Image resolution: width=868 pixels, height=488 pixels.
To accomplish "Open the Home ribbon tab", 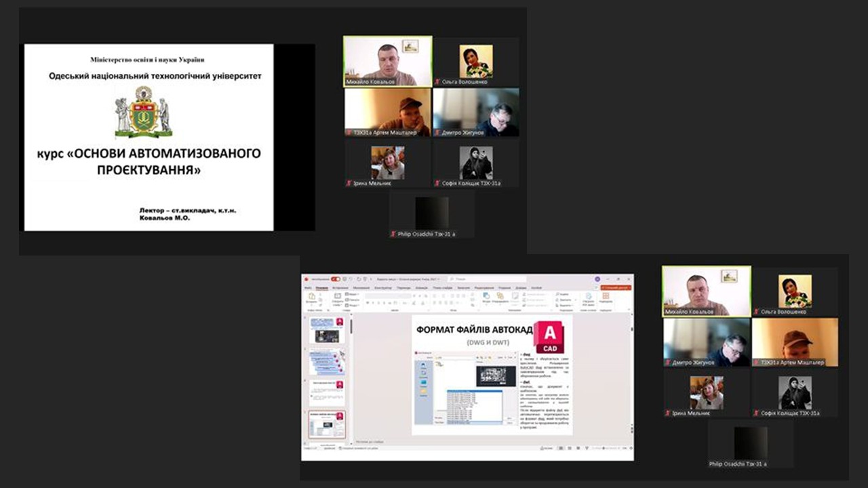I will [322, 287].
